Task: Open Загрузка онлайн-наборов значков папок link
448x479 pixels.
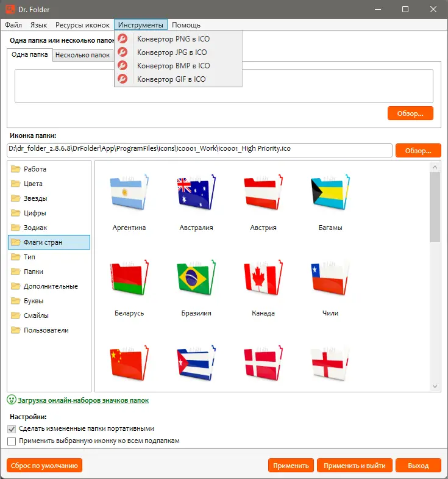Action: point(83,400)
